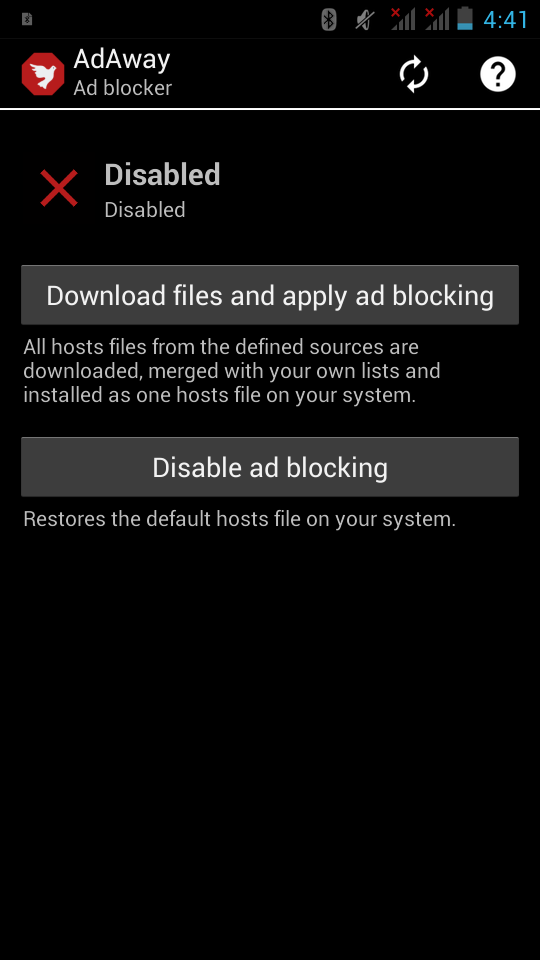Image resolution: width=540 pixels, height=960 pixels.
Task: Tap the second no-signal SIM icon
Action: pyautogui.click(x=437, y=19)
